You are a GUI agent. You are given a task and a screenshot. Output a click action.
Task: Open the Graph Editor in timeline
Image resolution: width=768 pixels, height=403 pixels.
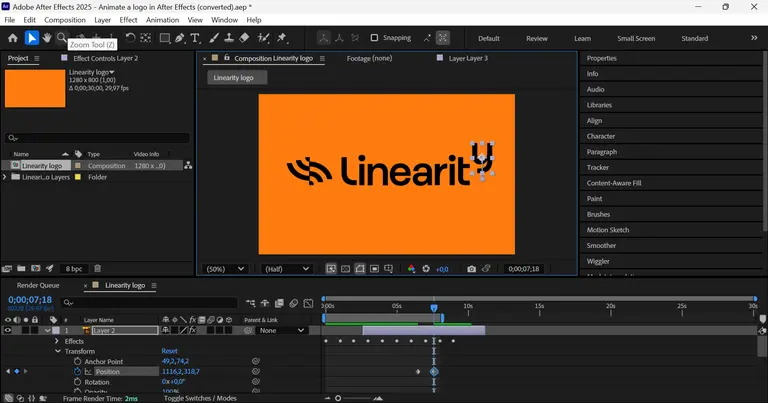[x=308, y=303]
